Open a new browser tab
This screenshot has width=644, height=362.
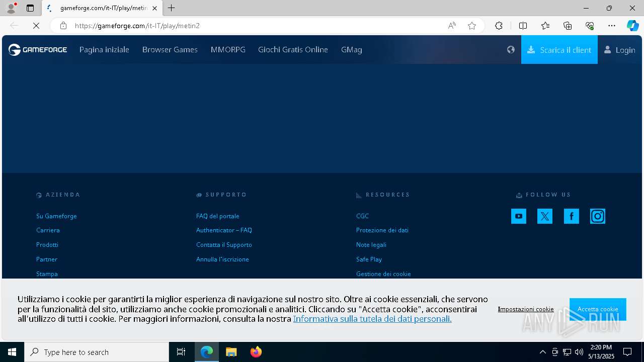pyautogui.click(x=172, y=8)
